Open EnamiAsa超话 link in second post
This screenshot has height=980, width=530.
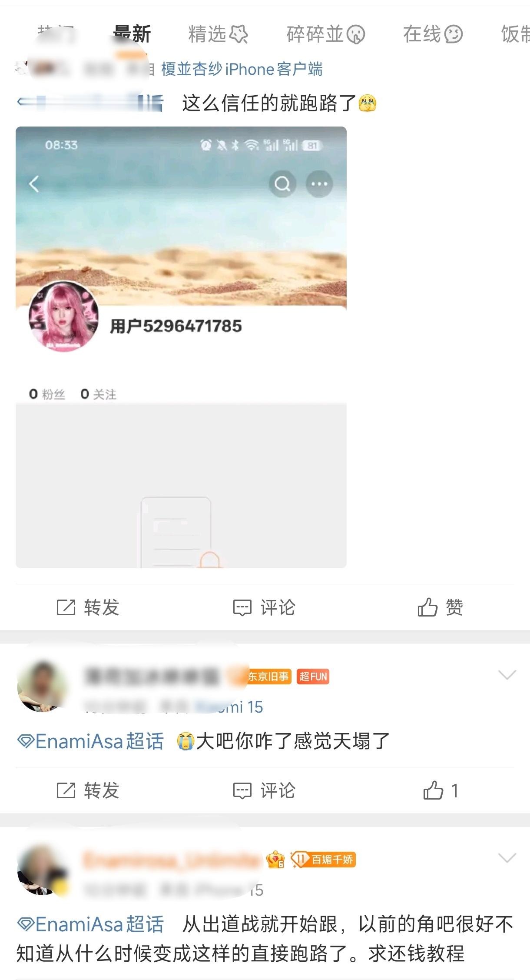90,741
